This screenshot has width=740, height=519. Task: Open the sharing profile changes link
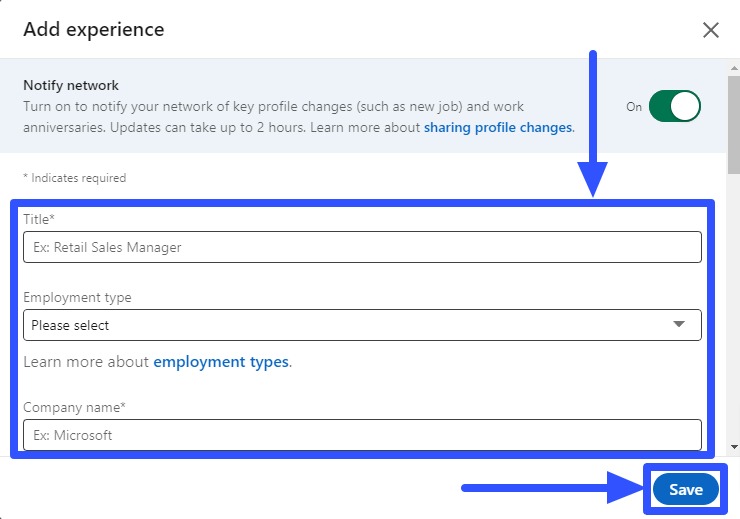(x=498, y=128)
